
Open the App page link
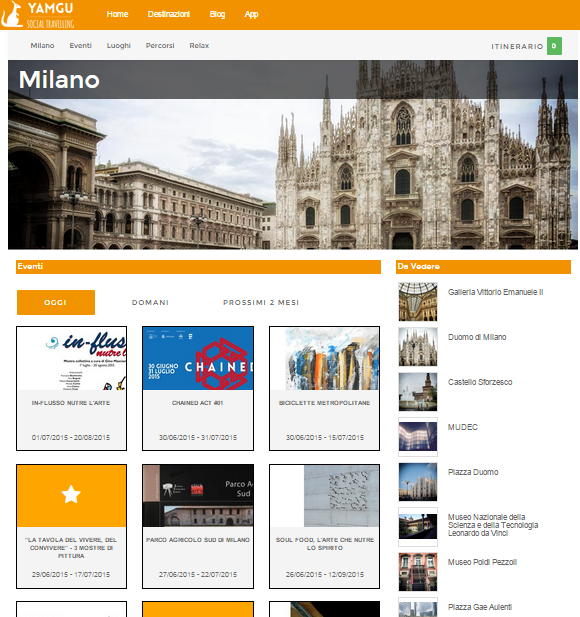coord(251,14)
